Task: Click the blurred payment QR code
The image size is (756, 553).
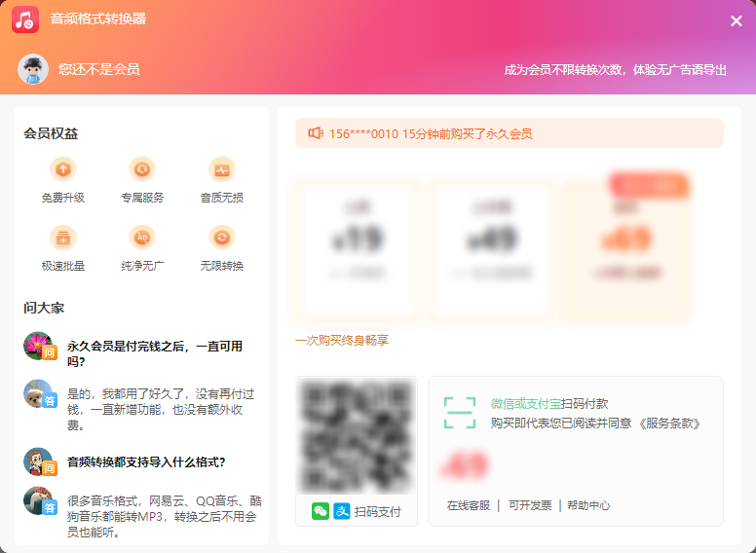Action: point(357,435)
